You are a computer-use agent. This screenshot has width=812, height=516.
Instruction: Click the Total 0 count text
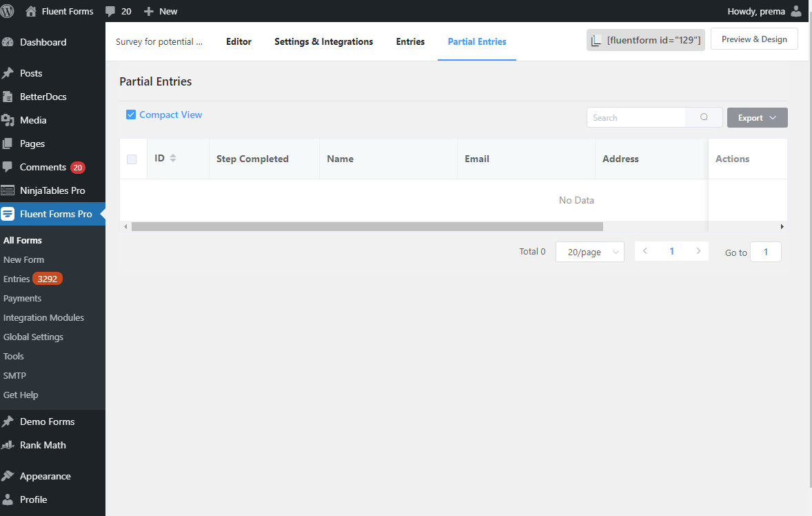pyautogui.click(x=532, y=251)
